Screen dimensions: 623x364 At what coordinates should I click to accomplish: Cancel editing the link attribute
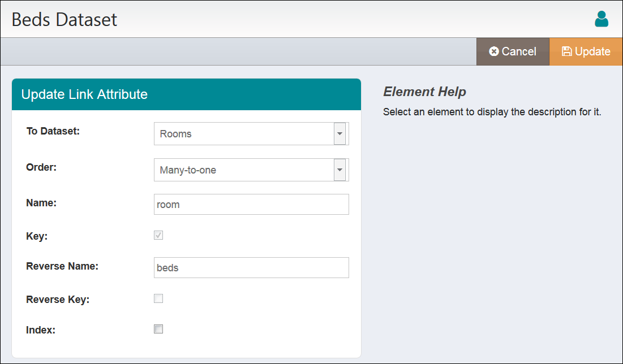[x=512, y=51]
